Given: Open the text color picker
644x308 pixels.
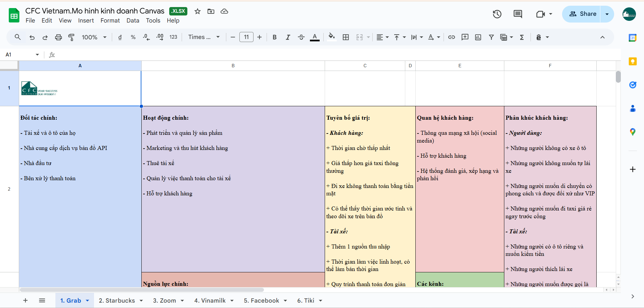Looking at the screenshot, I should click(x=315, y=37).
